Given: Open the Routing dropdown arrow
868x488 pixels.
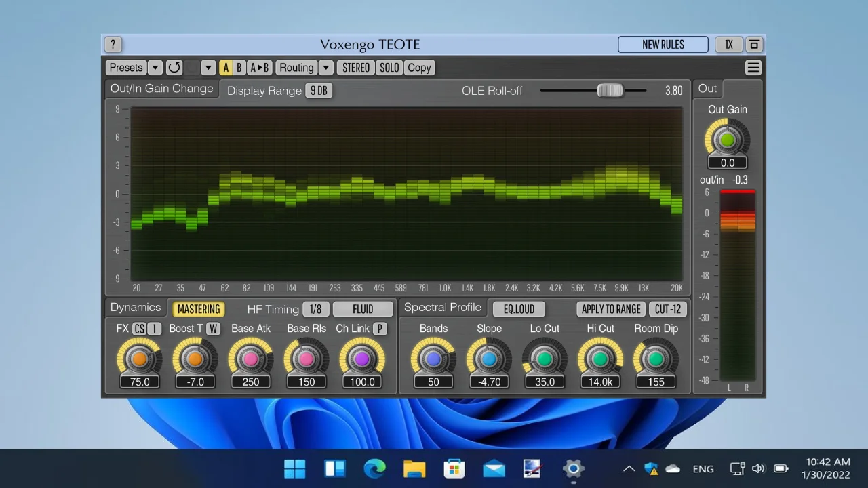Looking at the screenshot, I should [326, 68].
